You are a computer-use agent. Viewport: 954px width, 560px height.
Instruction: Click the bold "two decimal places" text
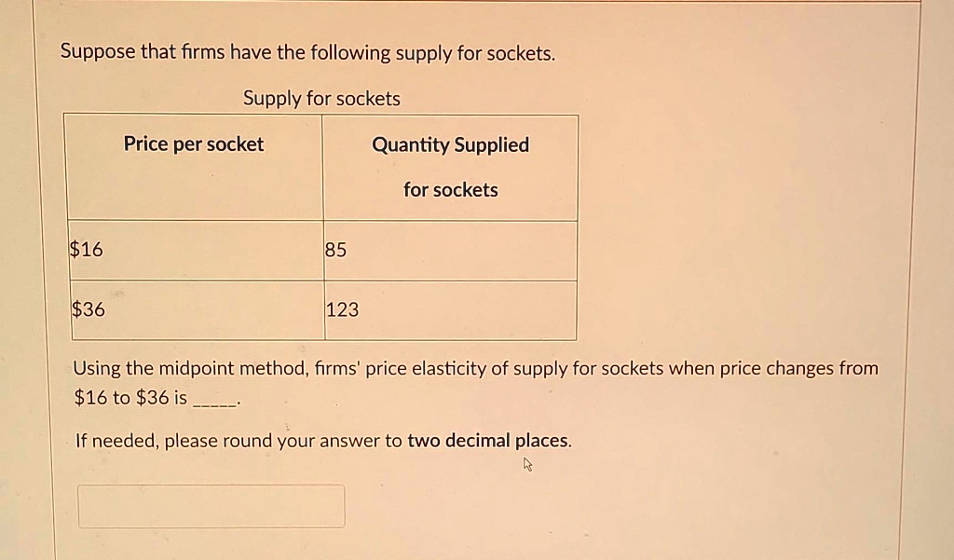coord(488,440)
